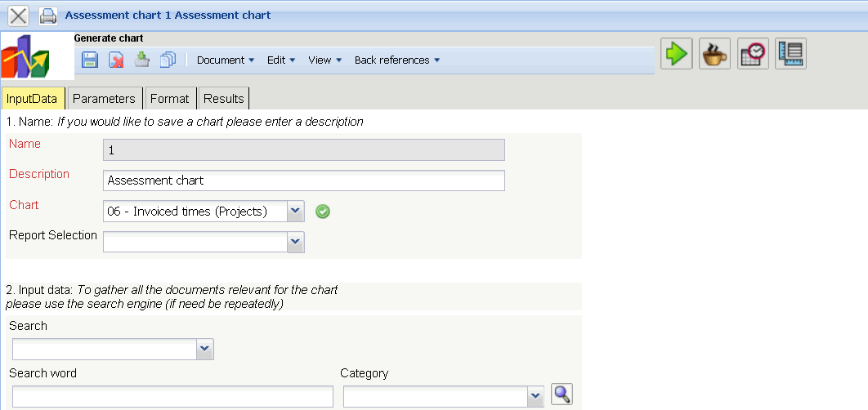This screenshot has width=868, height=410.
Task: Close the Assessment chart with X button
Action: click(18, 15)
